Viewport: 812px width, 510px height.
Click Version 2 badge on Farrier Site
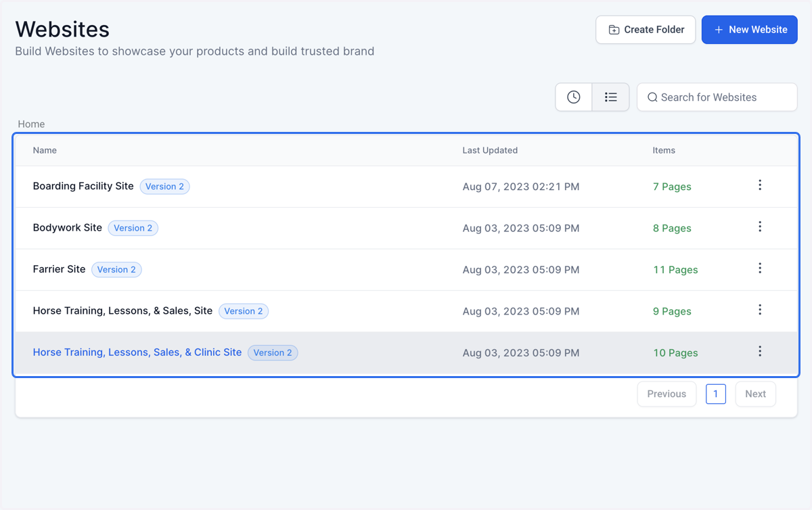tap(116, 269)
